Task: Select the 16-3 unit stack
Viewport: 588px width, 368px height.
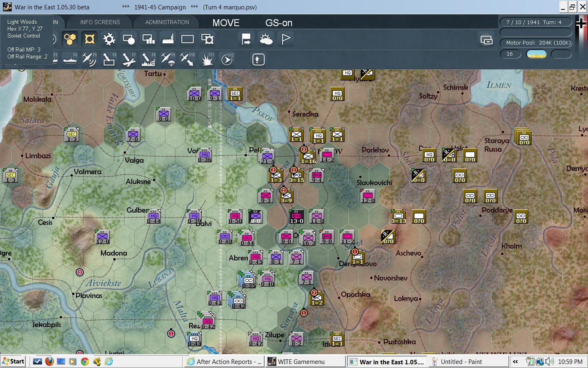Action: pos(308,238)
